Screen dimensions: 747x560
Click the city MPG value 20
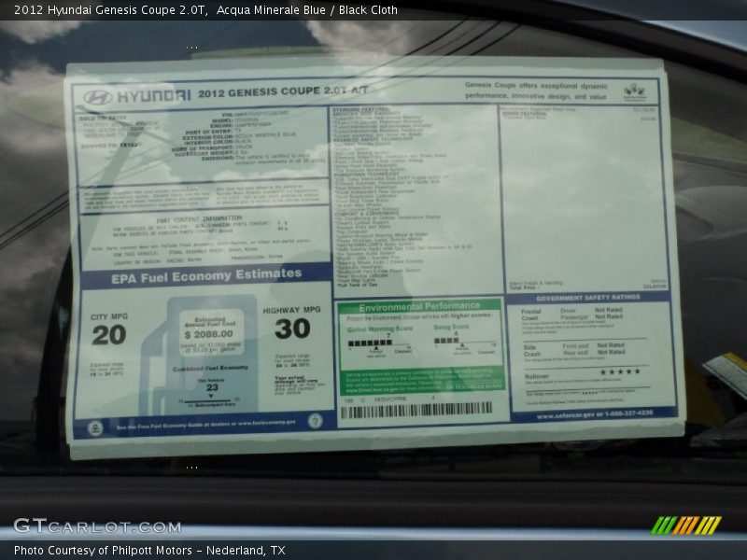[x=109, y=335]
